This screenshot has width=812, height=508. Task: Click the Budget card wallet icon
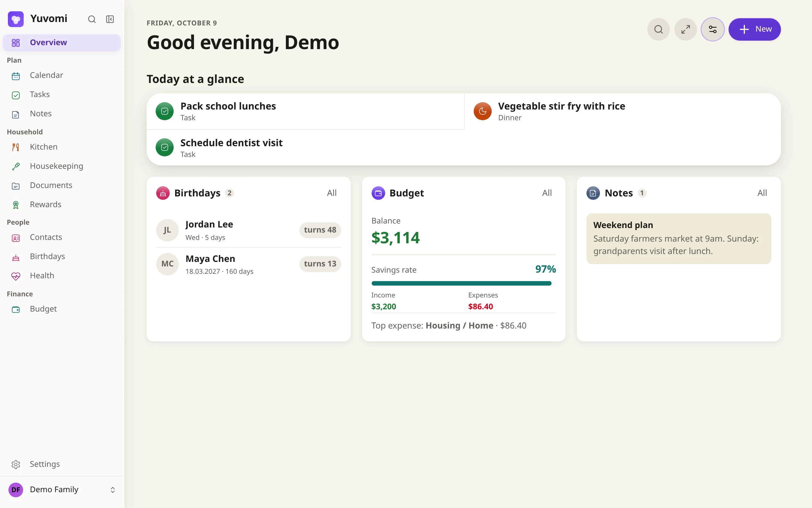click(378, 193)
